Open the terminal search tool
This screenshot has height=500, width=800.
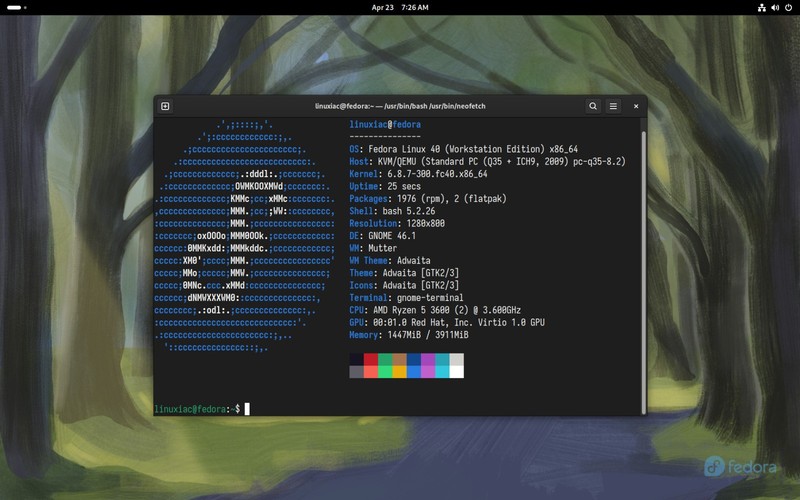(x=593, y=106)
